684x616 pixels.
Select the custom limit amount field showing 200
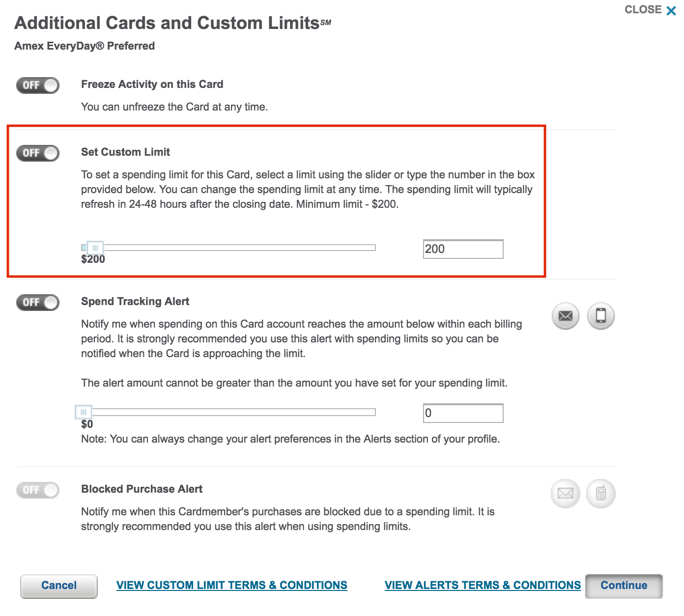click(462, 249)
